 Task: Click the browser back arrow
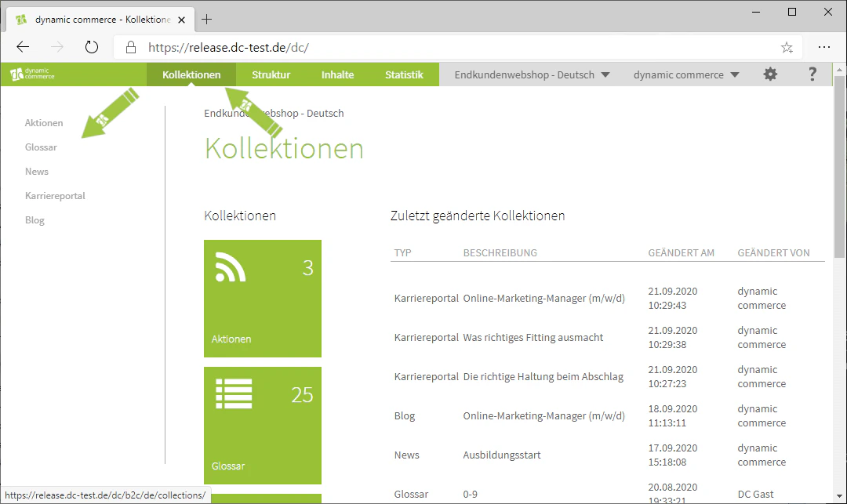click(23, 47)
